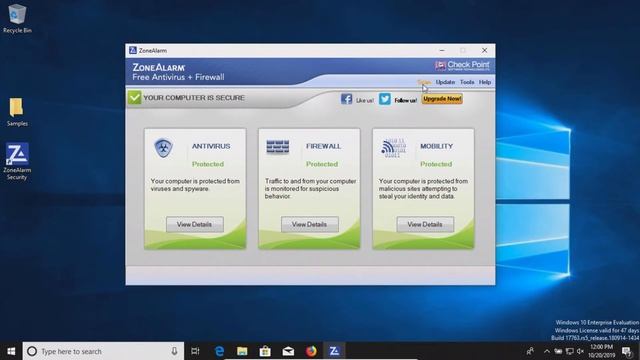Open File Explorer from the taskbar

click(242, 351)
